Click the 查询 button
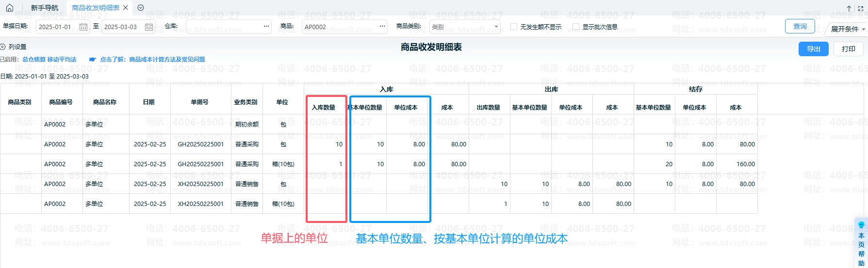 [x=800, y=26]
